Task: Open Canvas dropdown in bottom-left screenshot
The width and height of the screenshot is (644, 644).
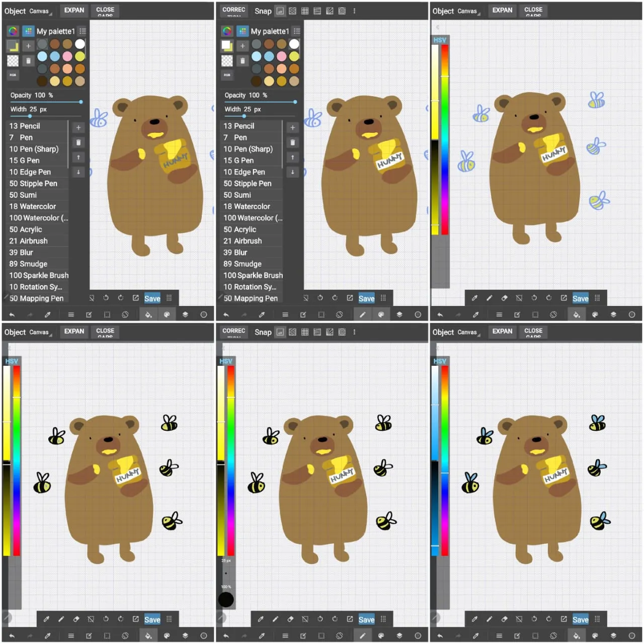Action: coord(41,332)
